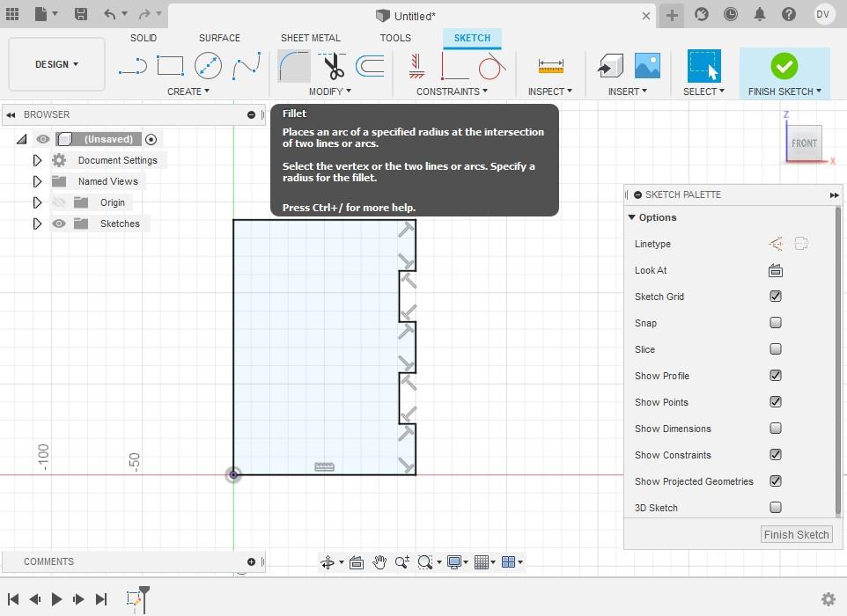Jump to the timeline end
This screenshot has width=847, height=616.
(101, 598)
